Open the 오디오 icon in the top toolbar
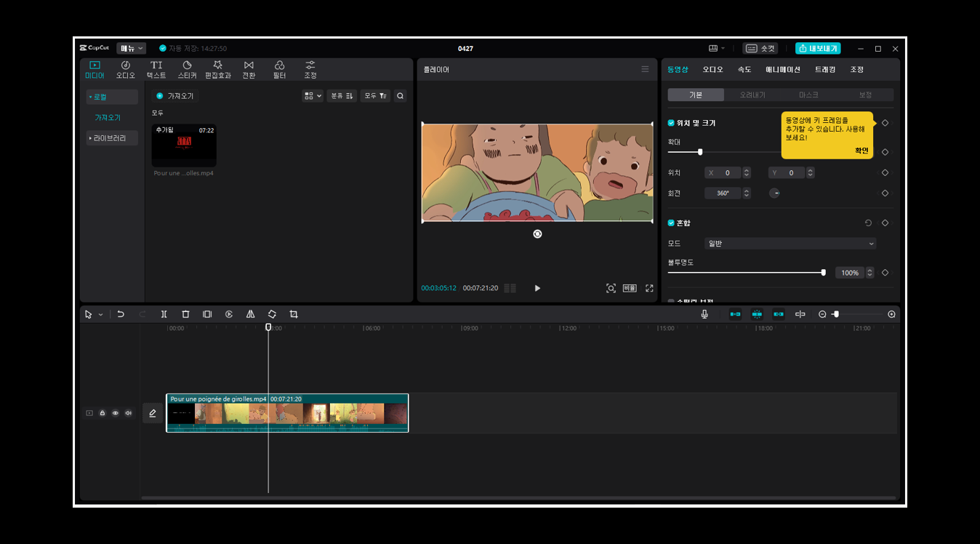Image resolution: width=980 pixels, height=544 pixels. click(x=125, y=70)
